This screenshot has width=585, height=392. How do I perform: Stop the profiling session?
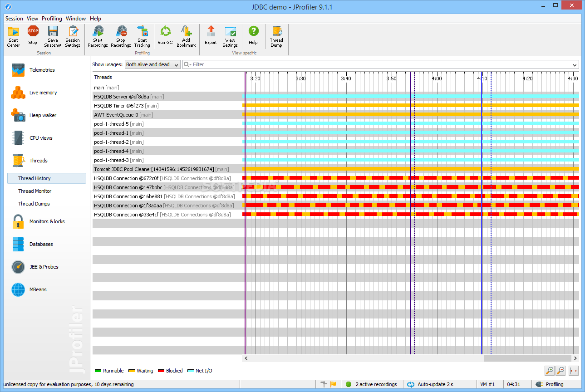click(33, 36)
